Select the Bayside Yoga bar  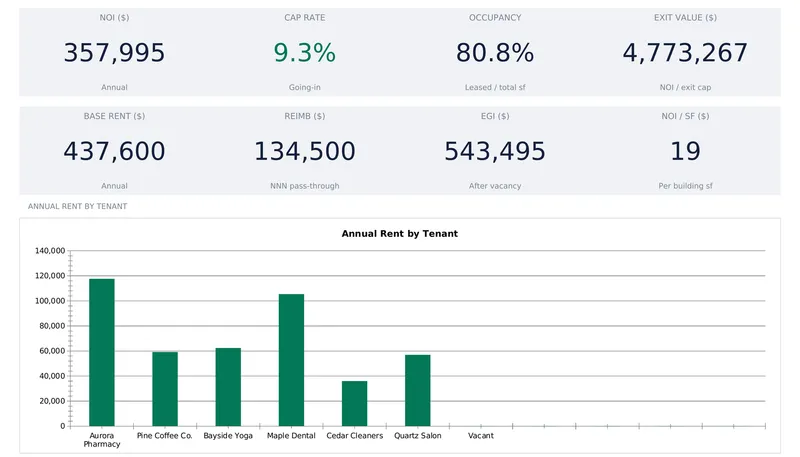228,387
